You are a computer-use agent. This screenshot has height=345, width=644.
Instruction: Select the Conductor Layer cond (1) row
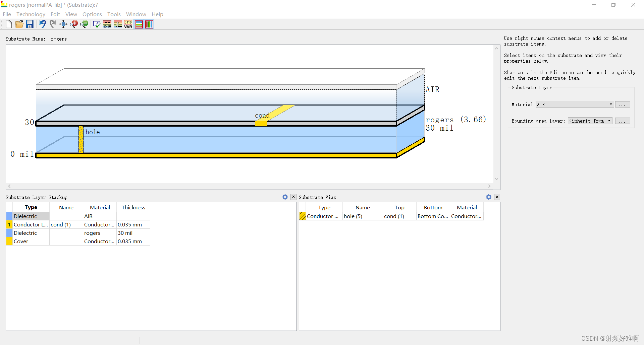(78, 224)
